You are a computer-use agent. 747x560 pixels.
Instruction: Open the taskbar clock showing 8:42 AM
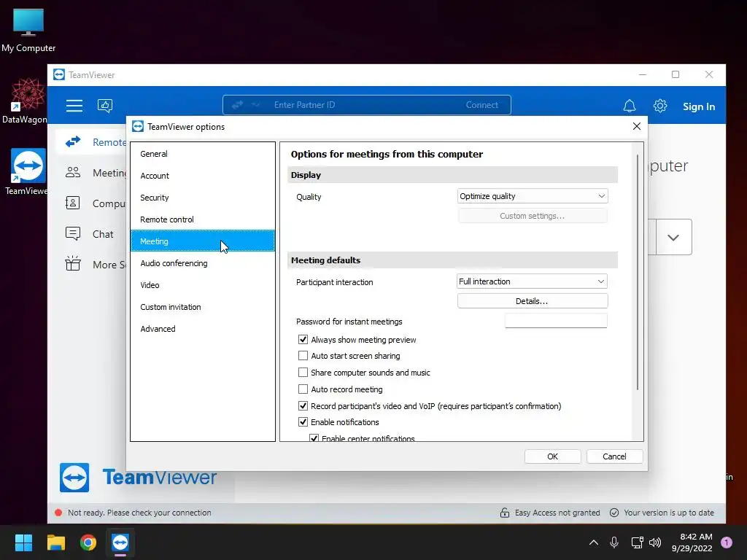[692, 542]
